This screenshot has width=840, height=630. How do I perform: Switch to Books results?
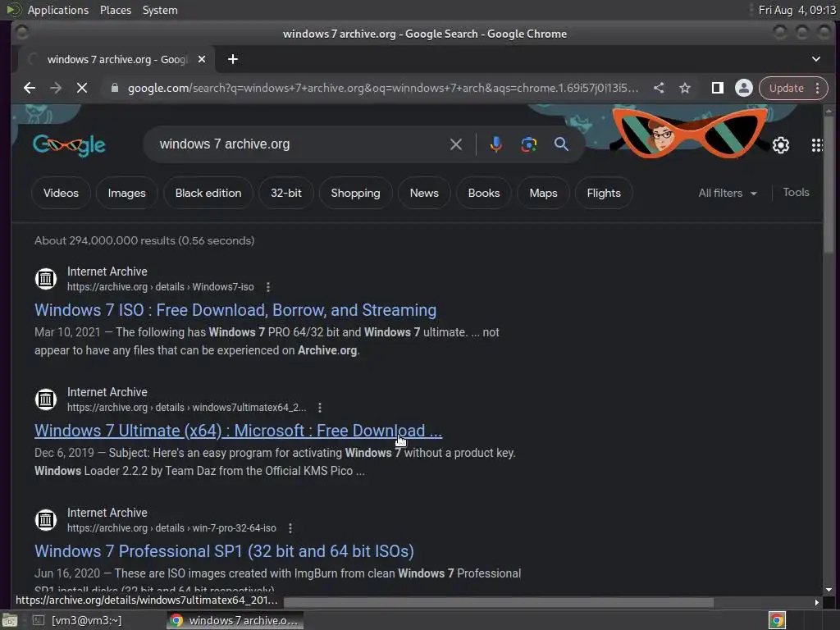(483, 193)
